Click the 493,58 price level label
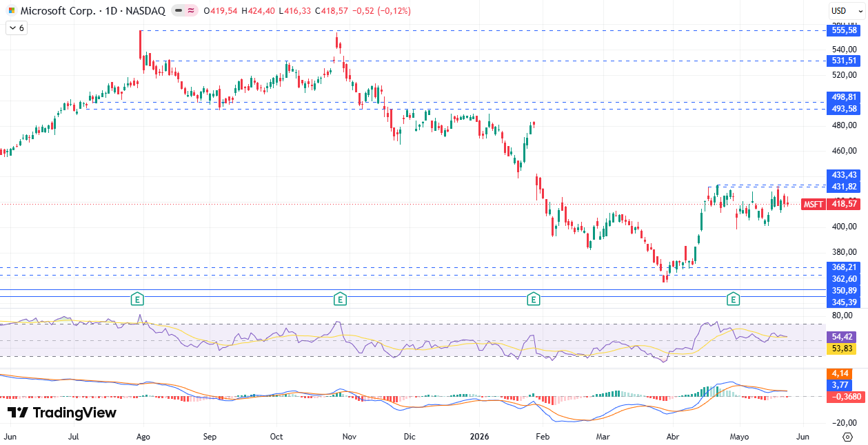The width and height of the screenshot is (868, 445). tap(844, 109)
